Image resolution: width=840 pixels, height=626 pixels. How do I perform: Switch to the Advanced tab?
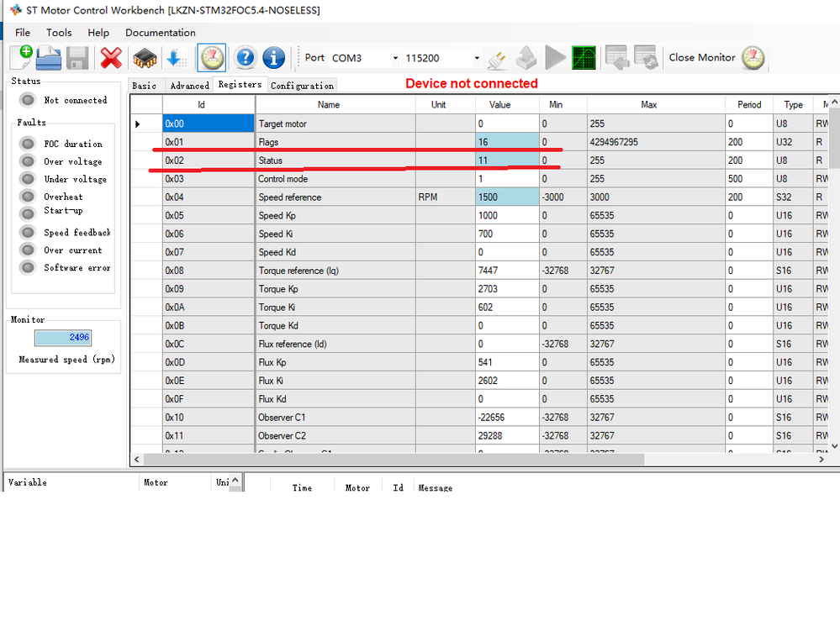(190, 86)
